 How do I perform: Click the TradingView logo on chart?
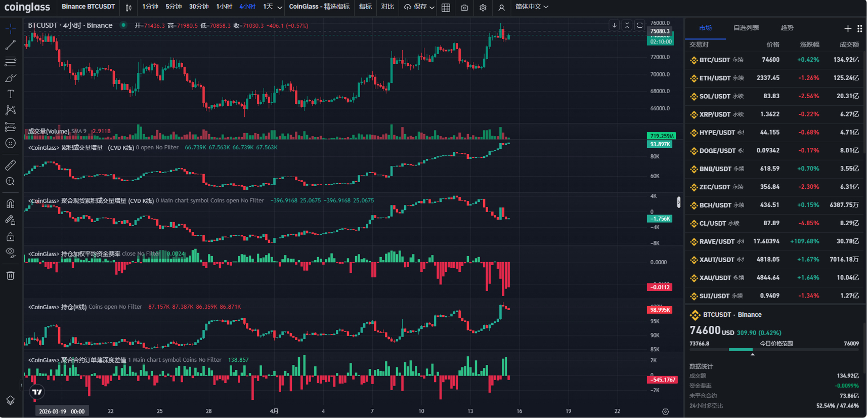click(x=37, y=392)
